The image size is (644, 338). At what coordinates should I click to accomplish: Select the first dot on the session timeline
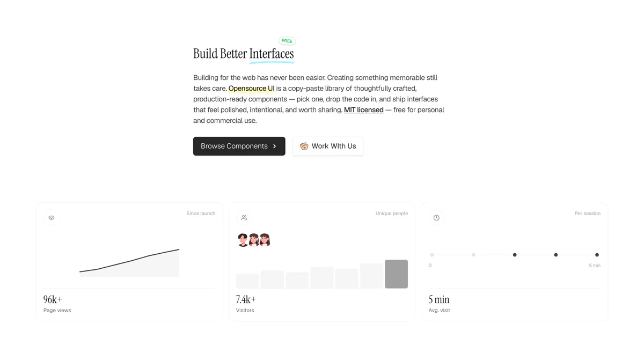432,255
